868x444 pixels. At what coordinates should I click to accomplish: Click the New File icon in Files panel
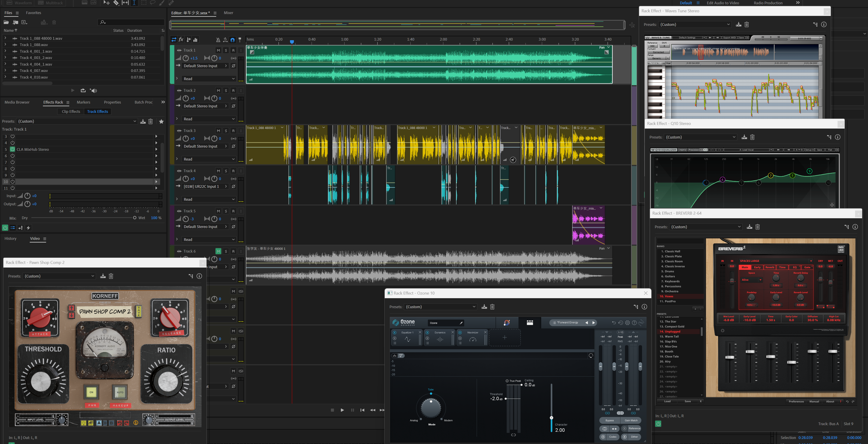24,22
